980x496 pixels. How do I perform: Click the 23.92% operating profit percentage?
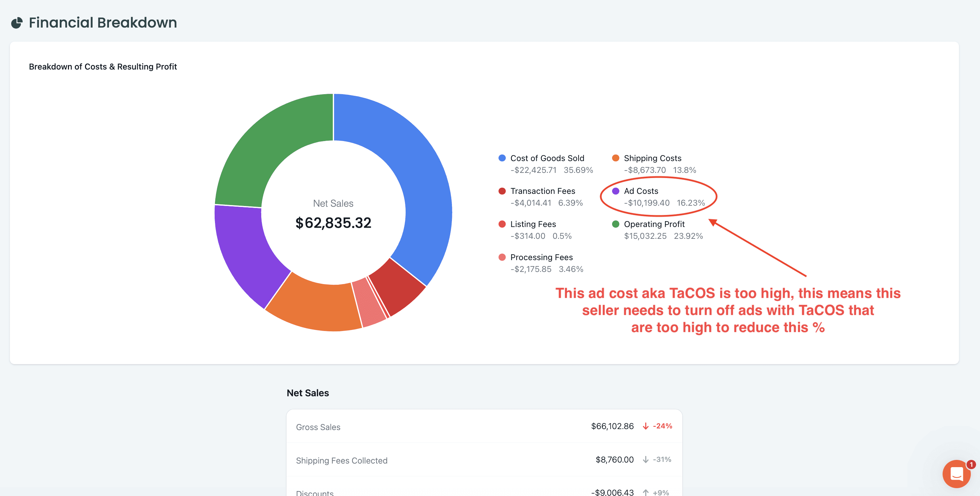click(688, 236)
